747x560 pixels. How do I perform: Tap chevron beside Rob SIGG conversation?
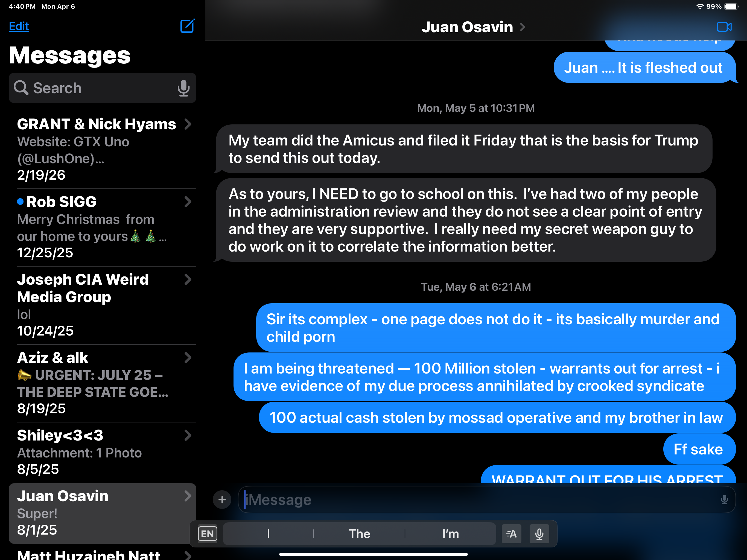(188, 202)
